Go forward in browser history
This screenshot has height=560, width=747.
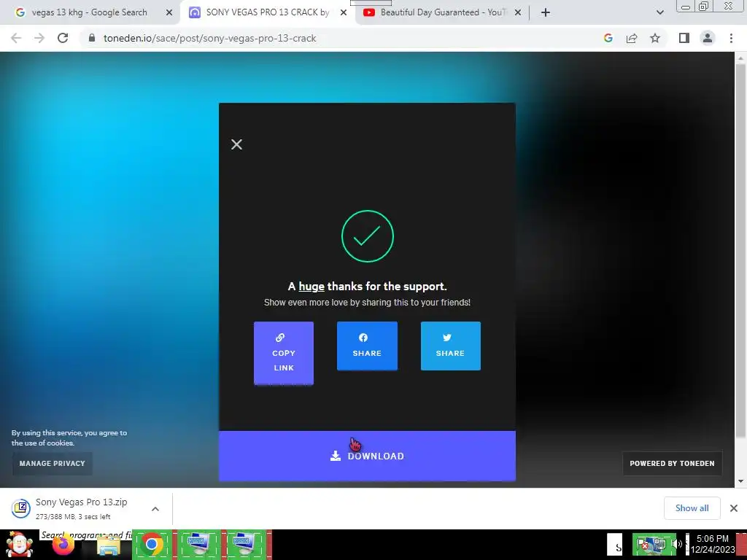tap(39, 38)
